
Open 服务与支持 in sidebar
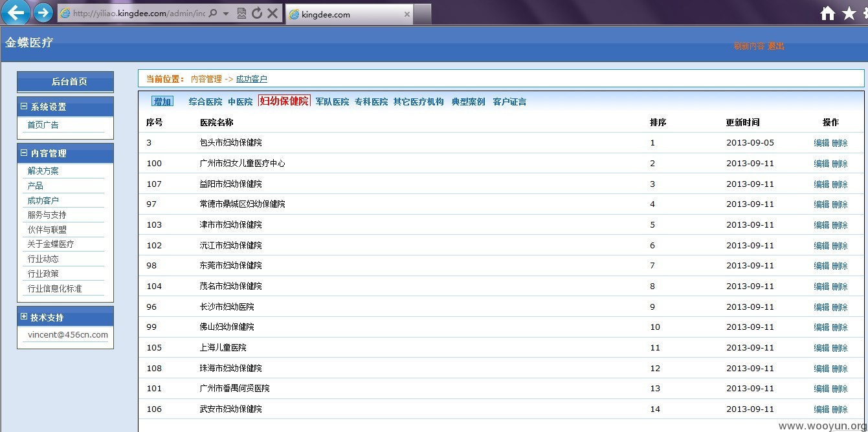tap(47, 215)
